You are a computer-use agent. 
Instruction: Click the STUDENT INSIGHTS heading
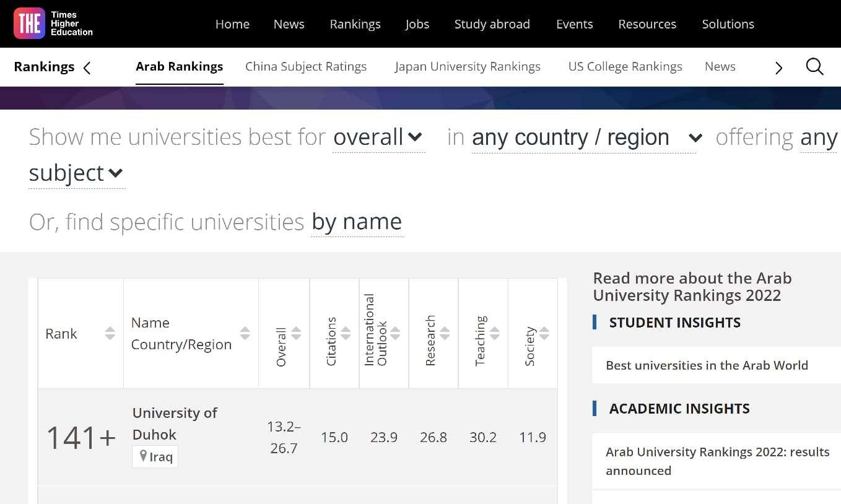pos(674,323)
